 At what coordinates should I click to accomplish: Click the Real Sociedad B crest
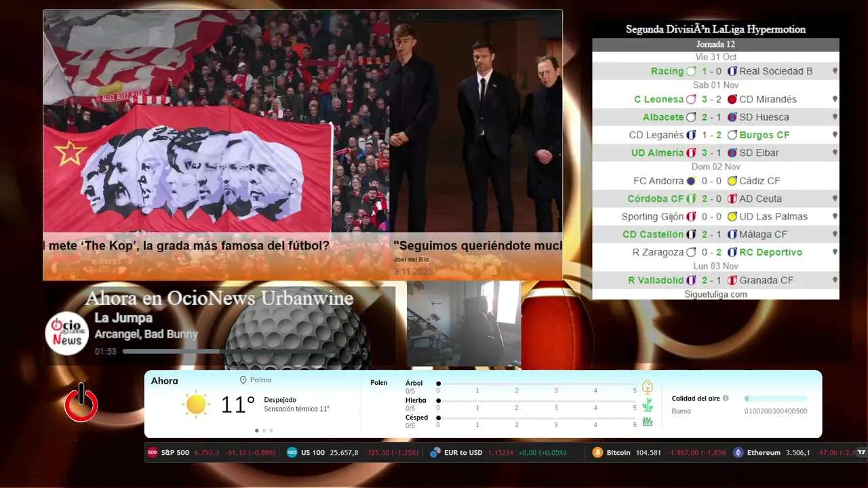[x=732, y=71]
